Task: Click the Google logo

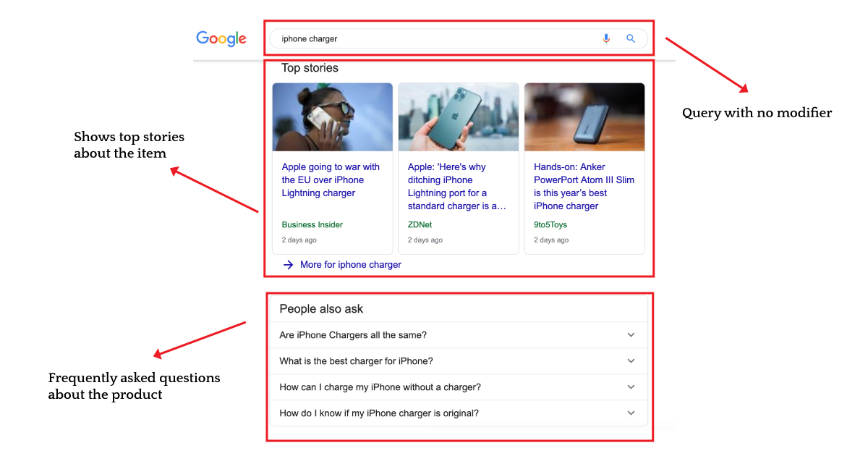Action: [221, 39]
